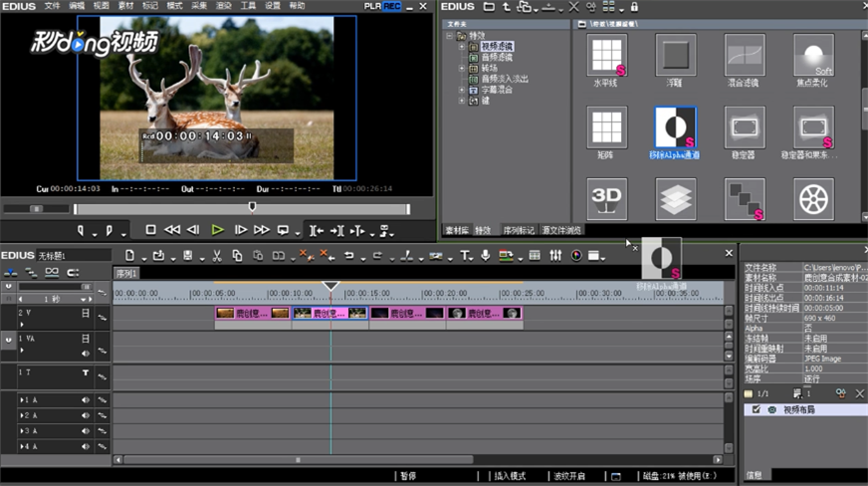The image size is (868, 486).
Task: Click the 序列1 sequence tab
Action: [126, 274]
